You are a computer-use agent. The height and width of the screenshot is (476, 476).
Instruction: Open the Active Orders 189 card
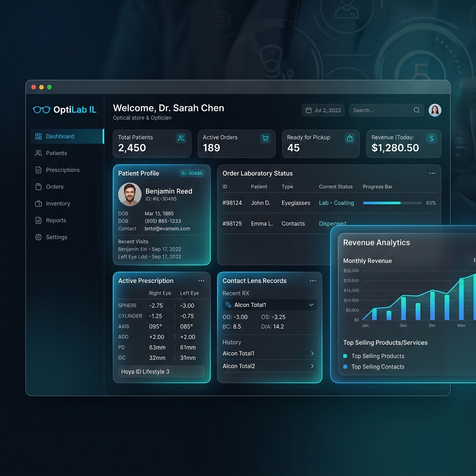coord(237,144)
